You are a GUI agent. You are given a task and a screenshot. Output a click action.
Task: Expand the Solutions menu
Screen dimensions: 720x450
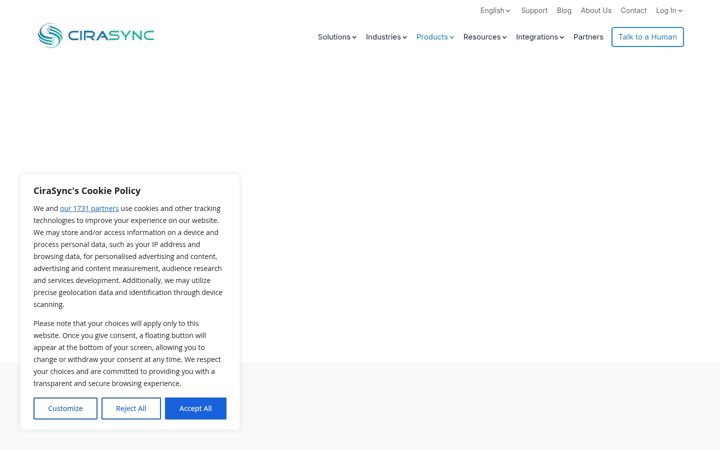point(337,37)
